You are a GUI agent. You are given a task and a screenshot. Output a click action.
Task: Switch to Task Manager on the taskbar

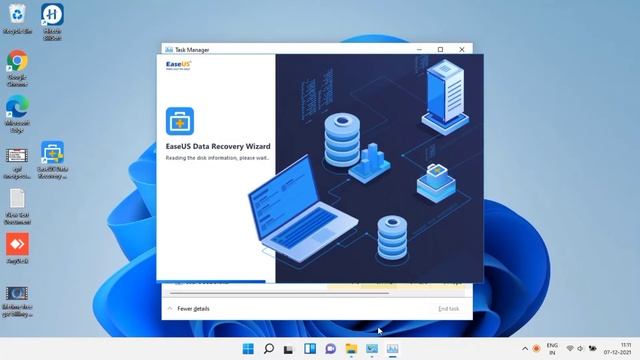(x=392, y=349)
